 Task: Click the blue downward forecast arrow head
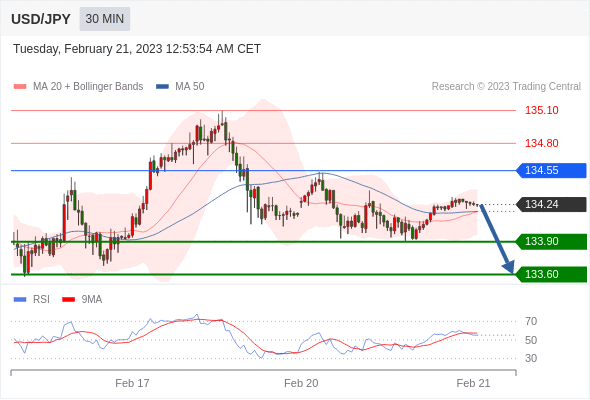coord(509,267)
